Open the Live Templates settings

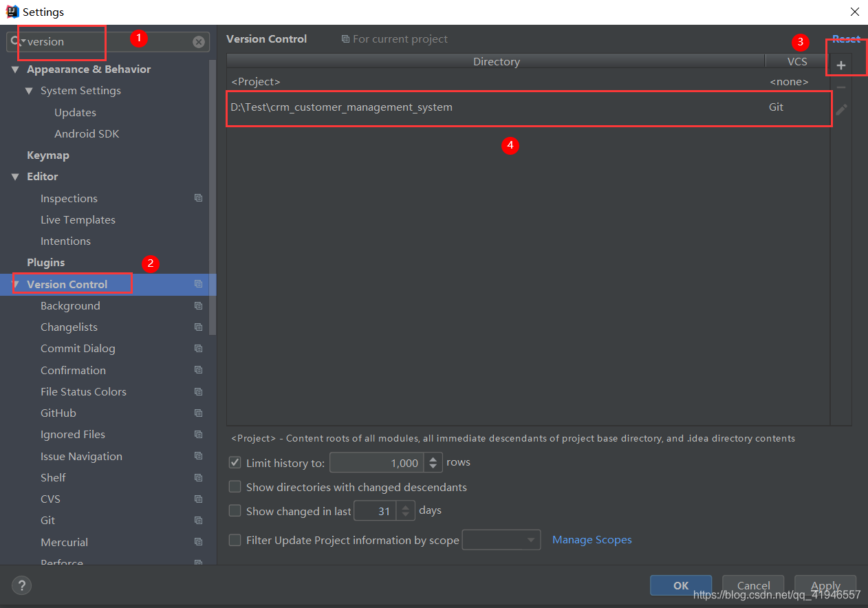click(x=78, y=219)
